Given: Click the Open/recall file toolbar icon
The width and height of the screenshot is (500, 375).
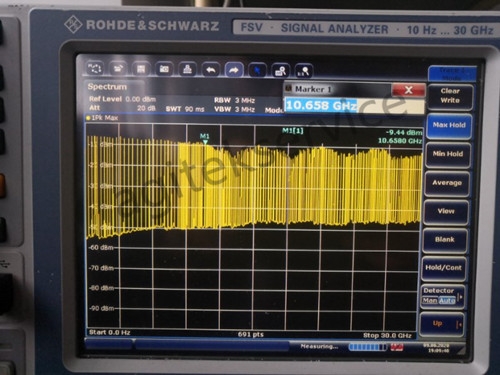Looking at the screenshot, I should point(118,69).
